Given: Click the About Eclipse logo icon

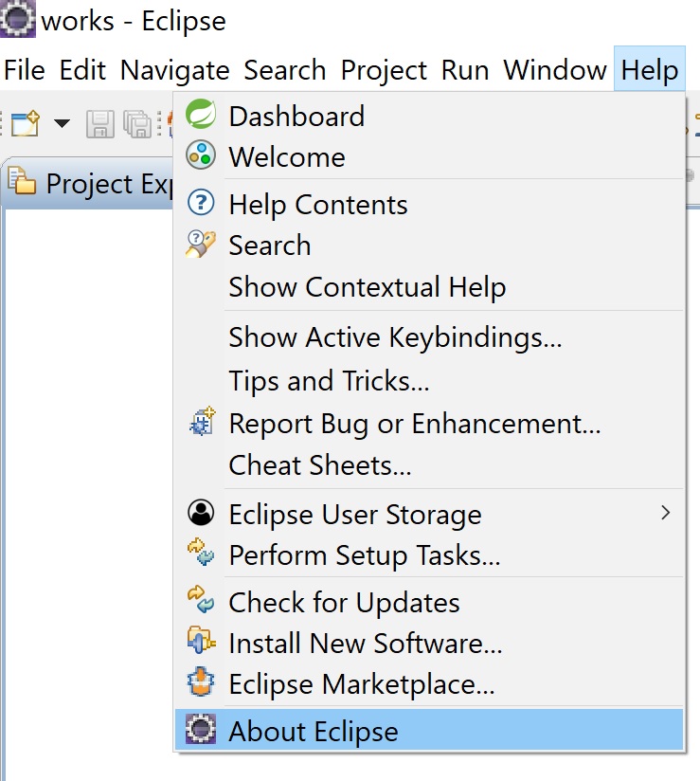Looking at the screenshot, I should point(201,729).
